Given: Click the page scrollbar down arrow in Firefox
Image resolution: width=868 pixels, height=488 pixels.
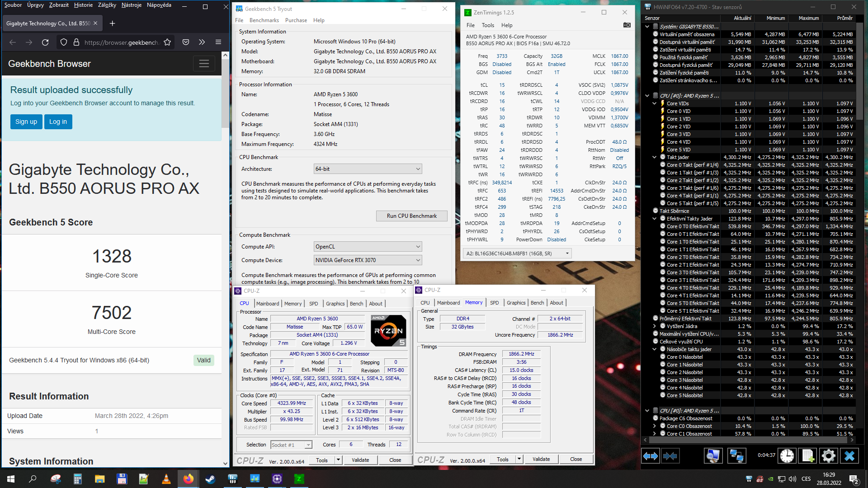Looking at the screenshot, I should 226,463.
